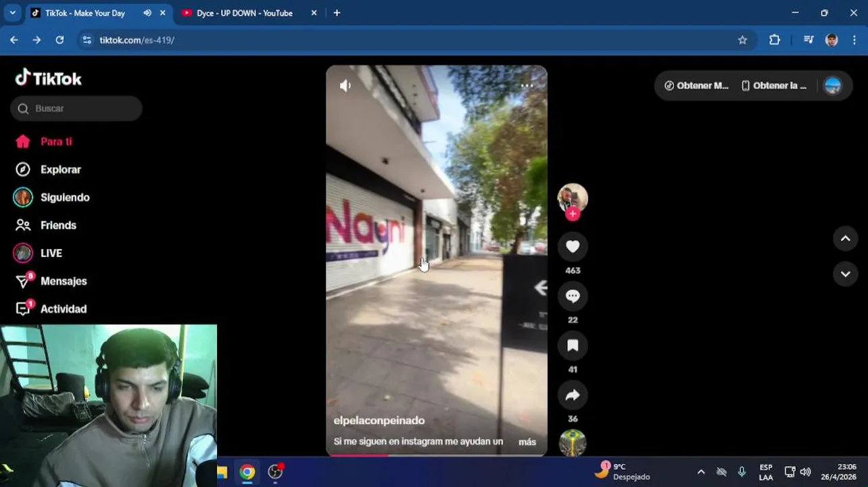Image resolution: width=868 pixels, height=487 pixels.
Task: Open the spinning sound disc thumbnail
Action: click(x=573, y=443)
